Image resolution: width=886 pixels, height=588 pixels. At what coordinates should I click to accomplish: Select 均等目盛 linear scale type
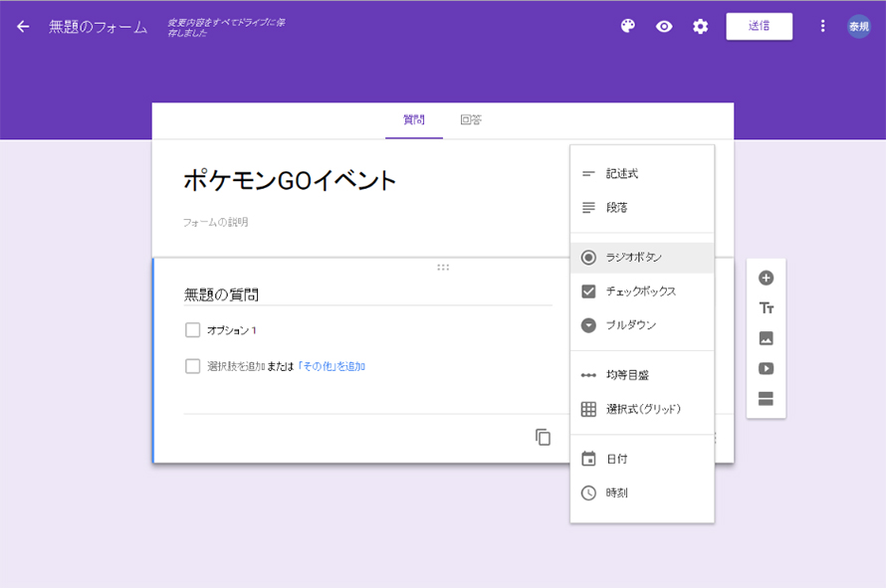click(642, 375)
